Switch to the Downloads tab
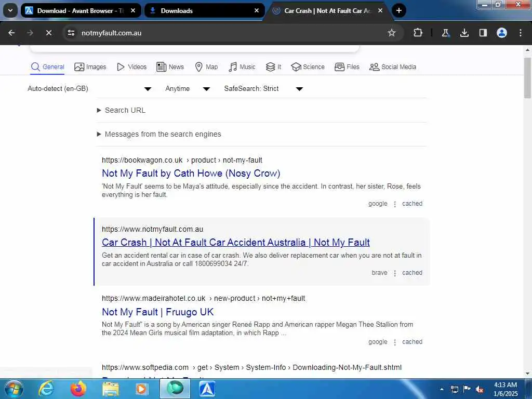Image resolution: width=532 pixels, height=399 pixels. click(204, 10)
